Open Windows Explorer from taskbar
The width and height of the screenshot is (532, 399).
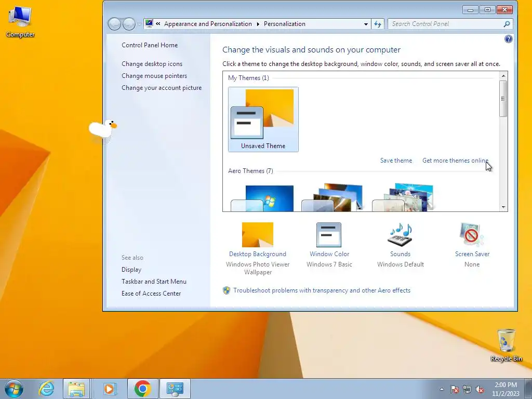(x=76, y=389)
